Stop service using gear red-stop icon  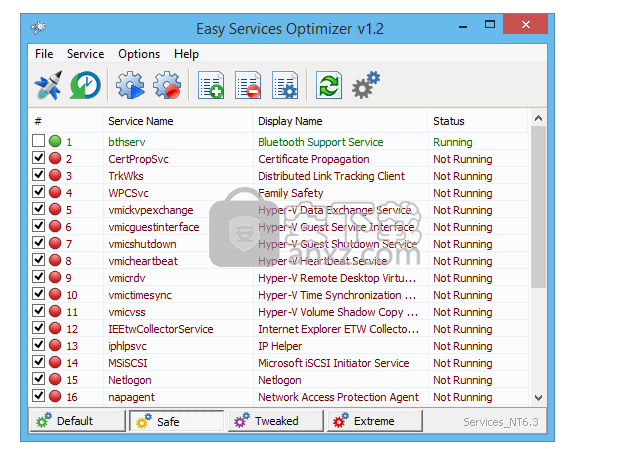(x=167, y=86)
